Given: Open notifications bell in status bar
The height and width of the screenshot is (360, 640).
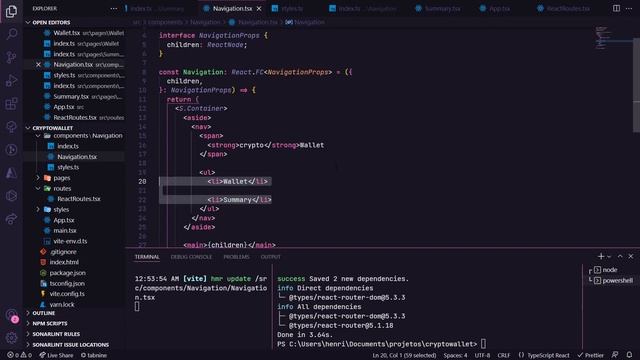Looking at the screenshot, I should [x=629, y=355].
